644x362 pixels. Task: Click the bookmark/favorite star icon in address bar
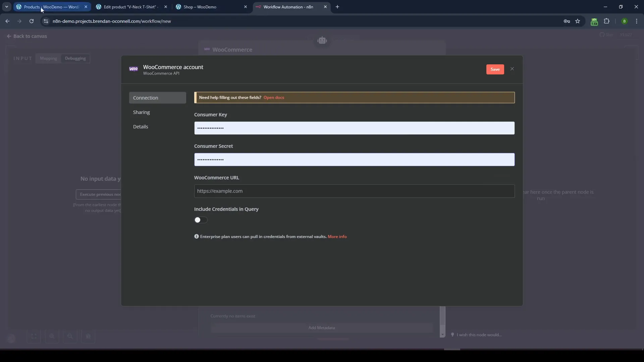click(x=578, y=21)
